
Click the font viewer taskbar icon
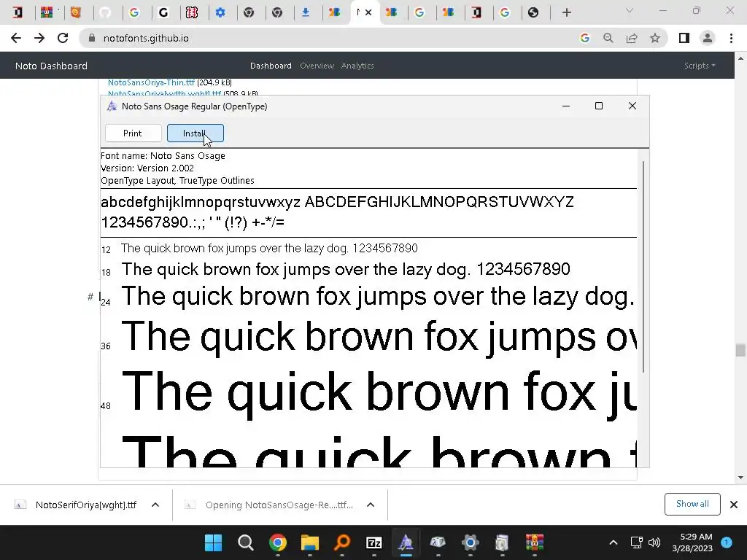coord(406,542)
